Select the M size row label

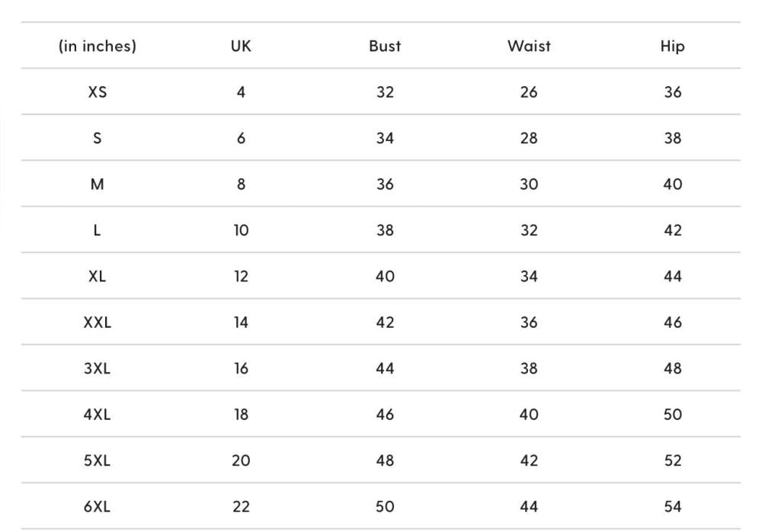(98, 184)
